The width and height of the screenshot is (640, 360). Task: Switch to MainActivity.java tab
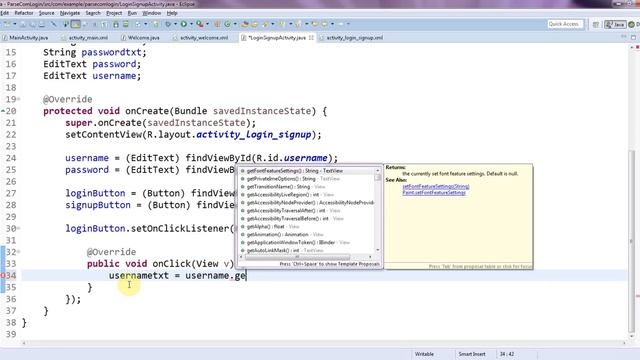click(x=25, y=38)
